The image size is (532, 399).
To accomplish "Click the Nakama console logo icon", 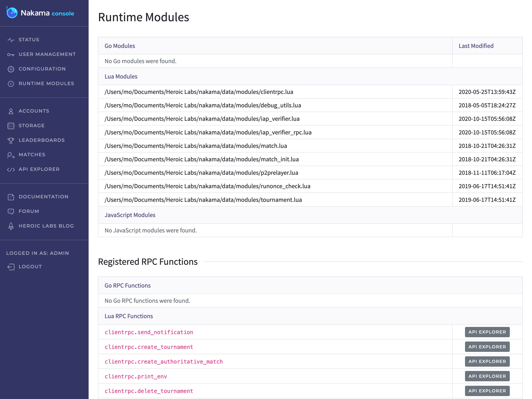I will (12, 12).
